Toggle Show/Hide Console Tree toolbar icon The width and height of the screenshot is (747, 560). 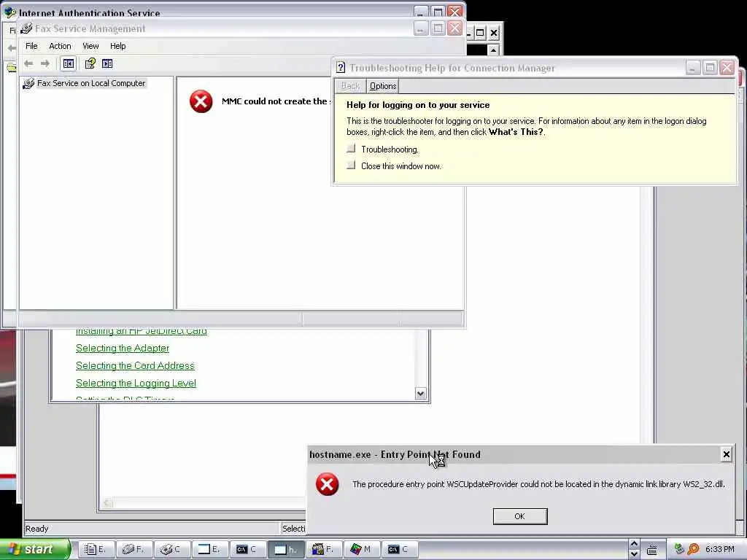click(x=68, y=63)
